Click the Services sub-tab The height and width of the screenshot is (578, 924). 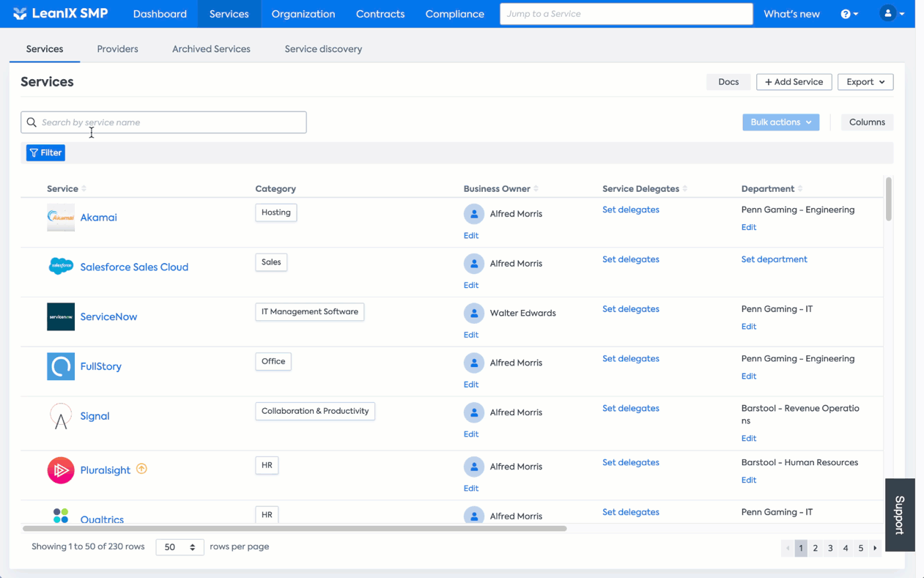[x=45, y=49]
